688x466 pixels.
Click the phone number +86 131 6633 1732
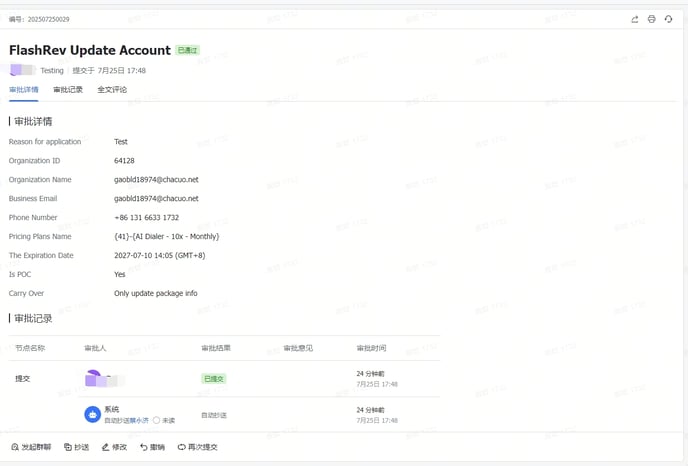[147, 217]
